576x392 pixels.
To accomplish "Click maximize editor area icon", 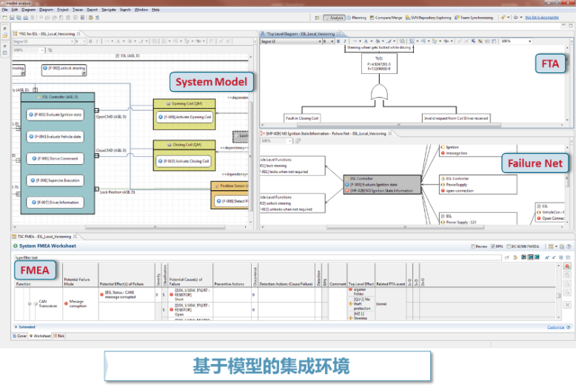I will tap(571, 26).
